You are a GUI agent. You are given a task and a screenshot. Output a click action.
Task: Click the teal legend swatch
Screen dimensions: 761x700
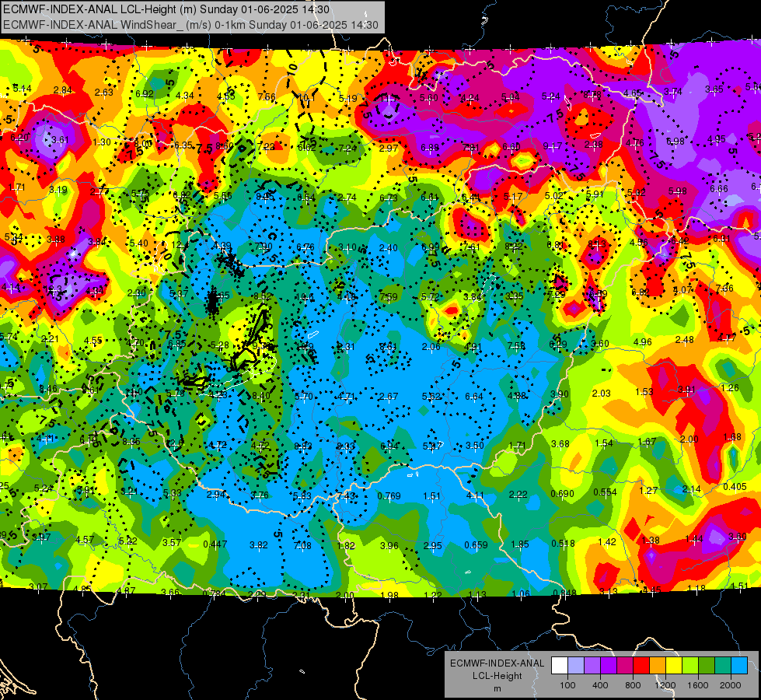[723, 666]
